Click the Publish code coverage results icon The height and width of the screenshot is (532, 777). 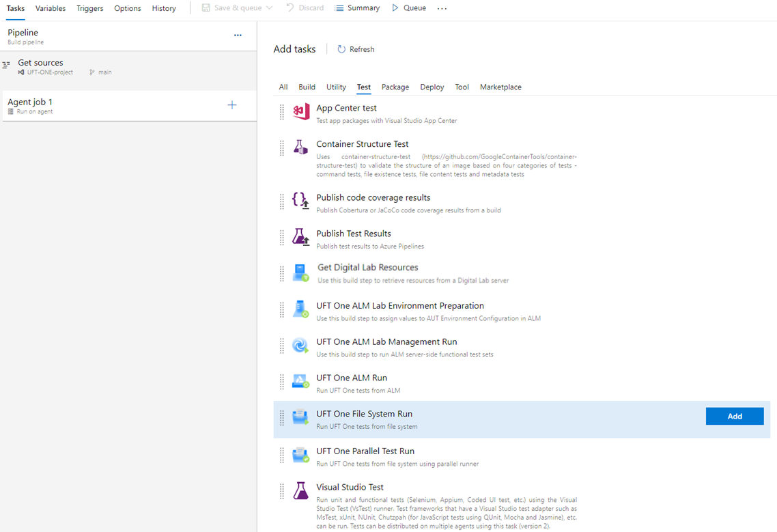click(300, 200)
